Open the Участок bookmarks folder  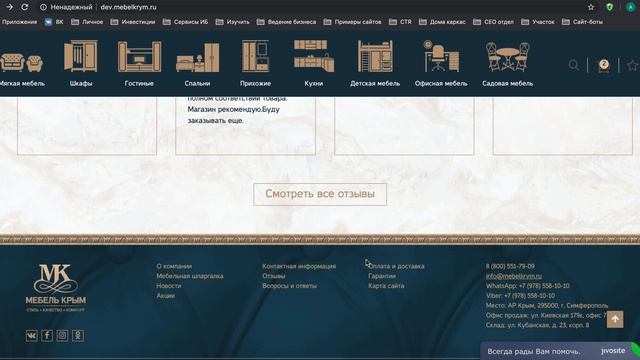pyautogui.click(x=538, y=22)
